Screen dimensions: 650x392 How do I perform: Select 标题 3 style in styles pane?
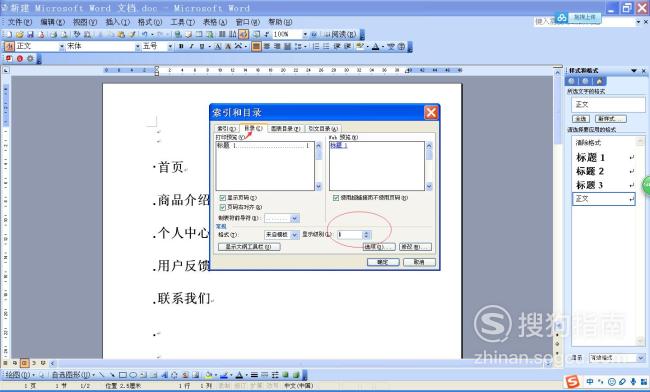click(x=604, y=185)
